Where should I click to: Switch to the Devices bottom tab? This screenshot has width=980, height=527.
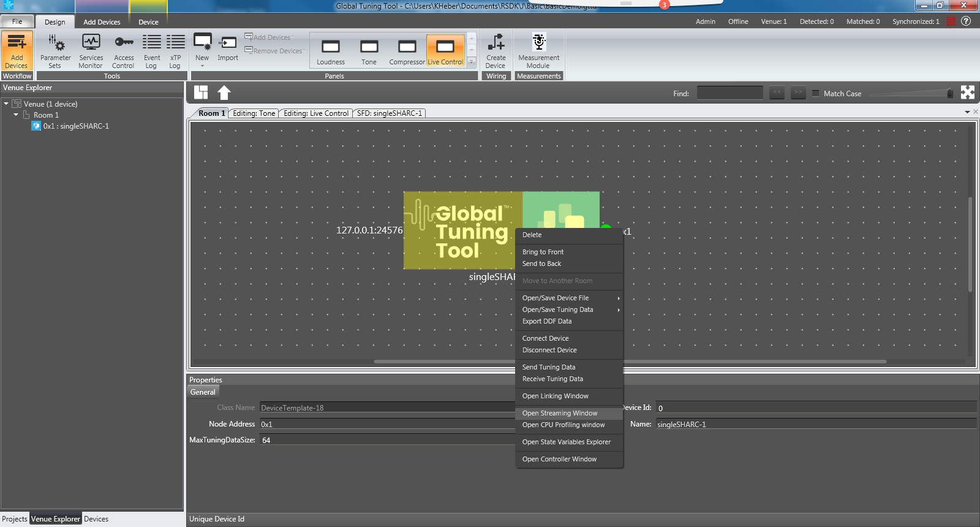(x=96, y=519)
